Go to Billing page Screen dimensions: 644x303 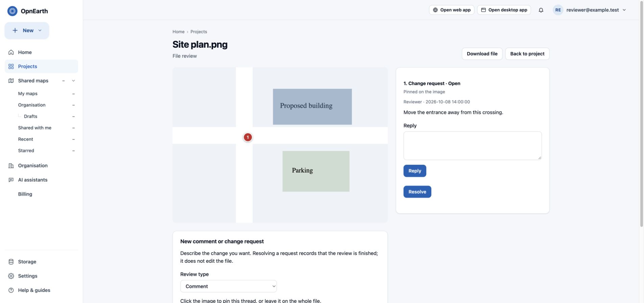(x=25, y=194)
